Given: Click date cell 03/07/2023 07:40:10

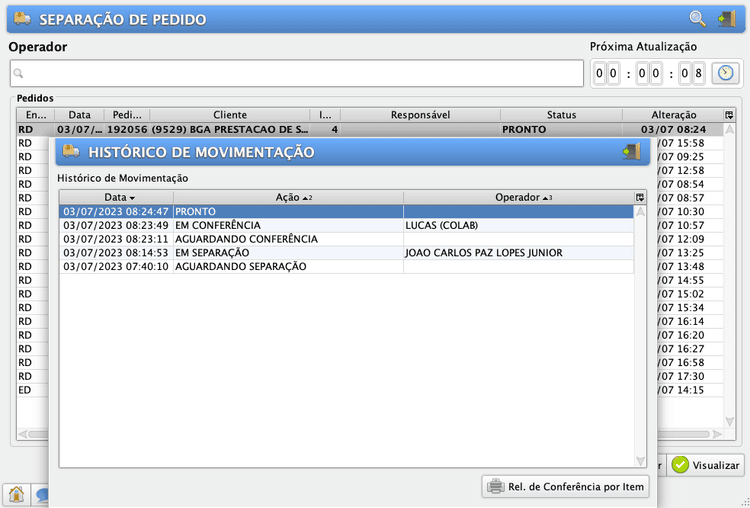Looking at the screenshot, I should pyautogui.click(x=116, y=266).
